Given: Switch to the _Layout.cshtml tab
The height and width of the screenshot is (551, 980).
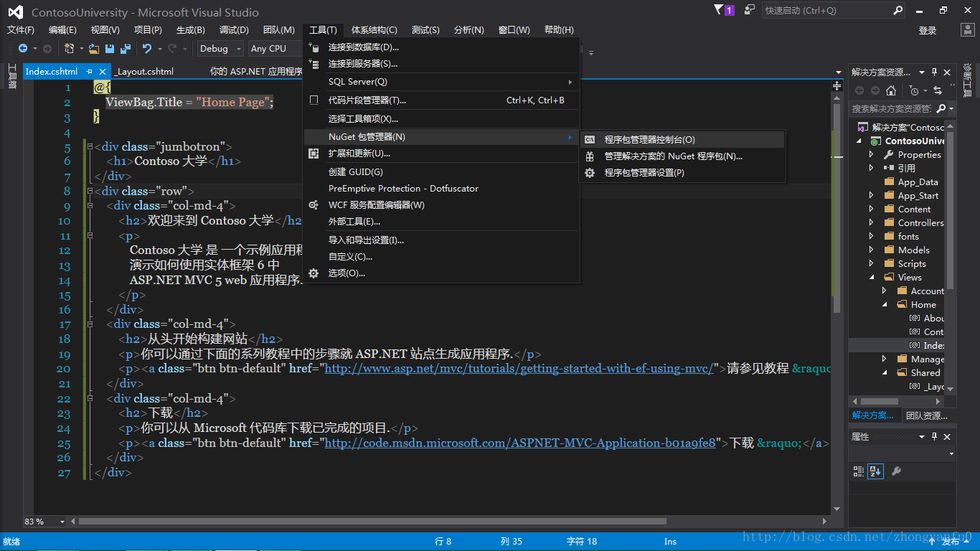Looking at the screenshot, I should 145,72.
